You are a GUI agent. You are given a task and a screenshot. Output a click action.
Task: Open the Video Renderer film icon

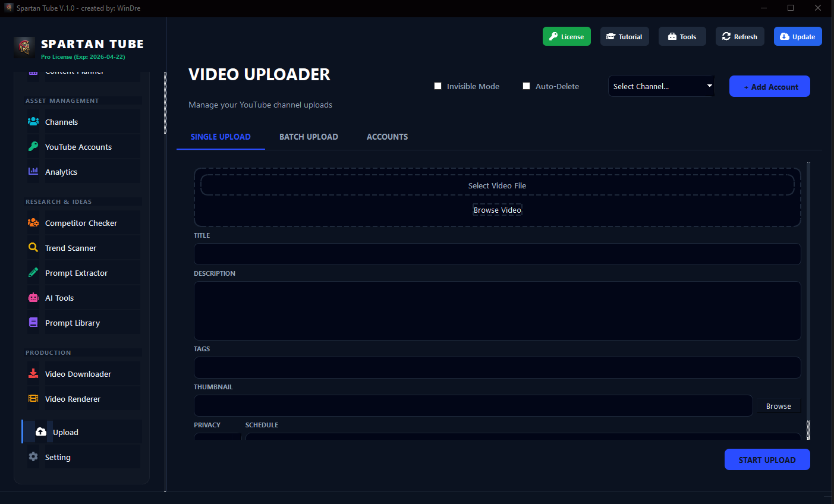(x=33, y=398)
